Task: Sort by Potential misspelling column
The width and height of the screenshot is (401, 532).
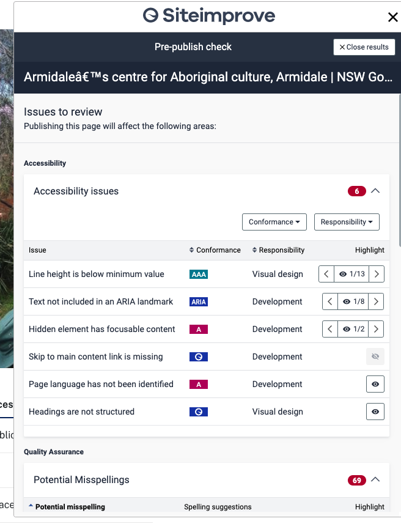Action: click(67, 507)
